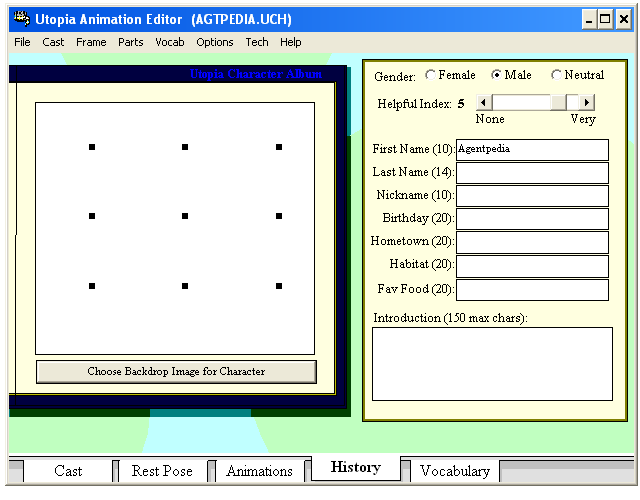Click the center dot in character album grid

(x=185, y=216)
